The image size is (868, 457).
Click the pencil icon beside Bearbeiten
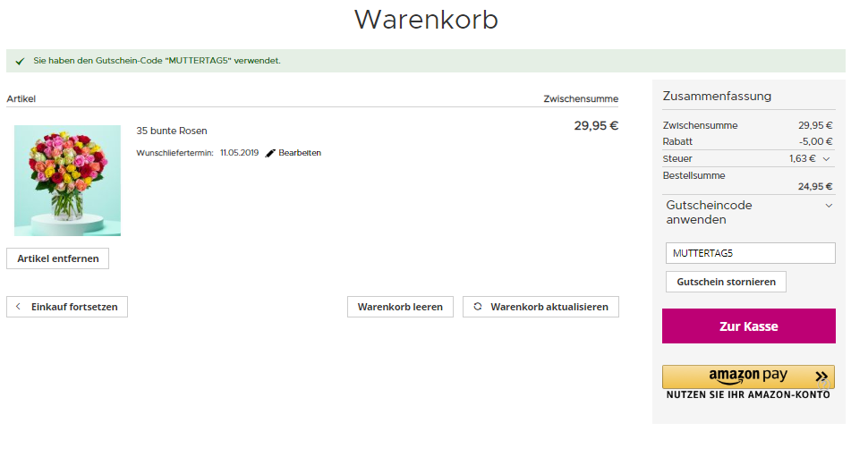tap(270, 153)
